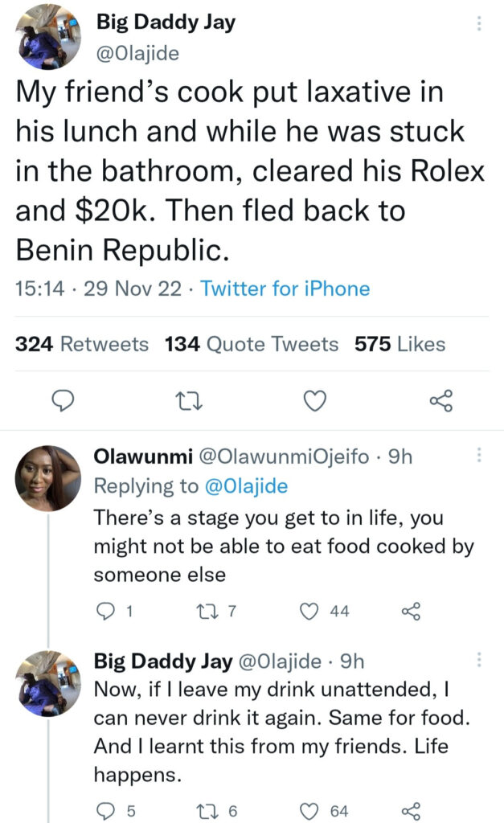The width and height of the screenshot is (504, 823).
Task: Share the main tweet
Action: 441,399
